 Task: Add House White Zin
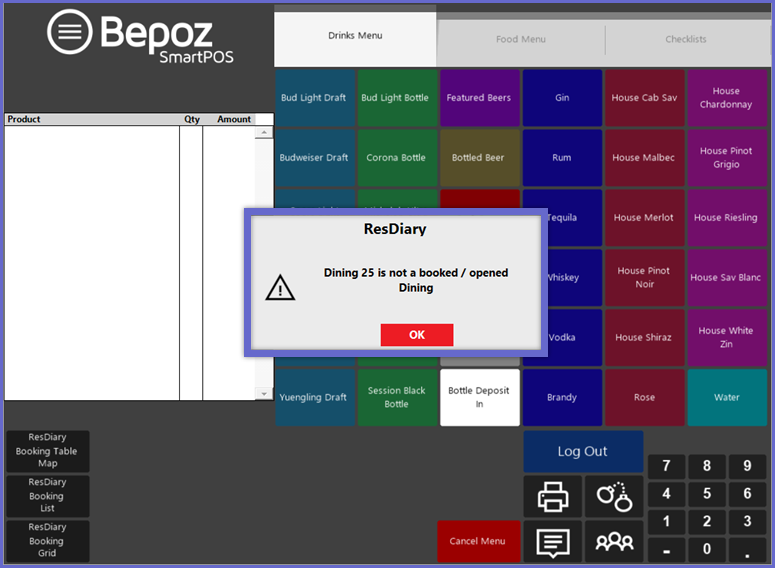[727, 338]
